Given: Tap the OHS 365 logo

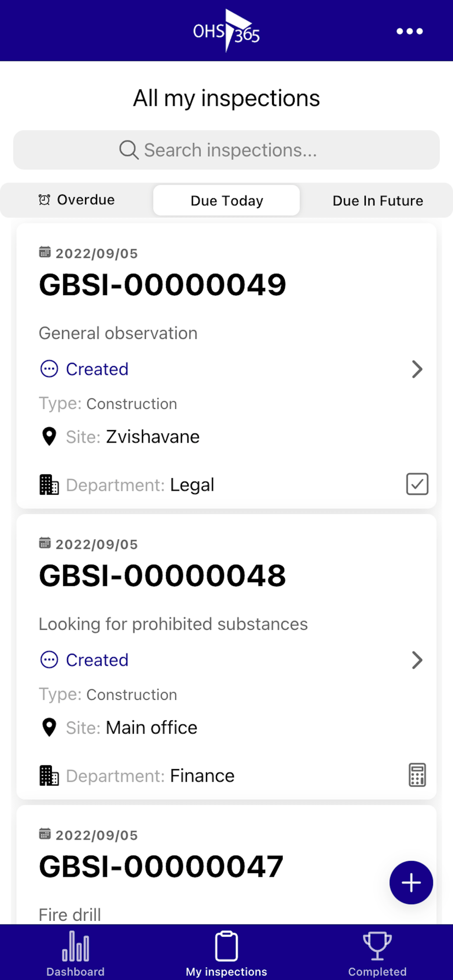Looking at the screenshot, I should (226, 31).
